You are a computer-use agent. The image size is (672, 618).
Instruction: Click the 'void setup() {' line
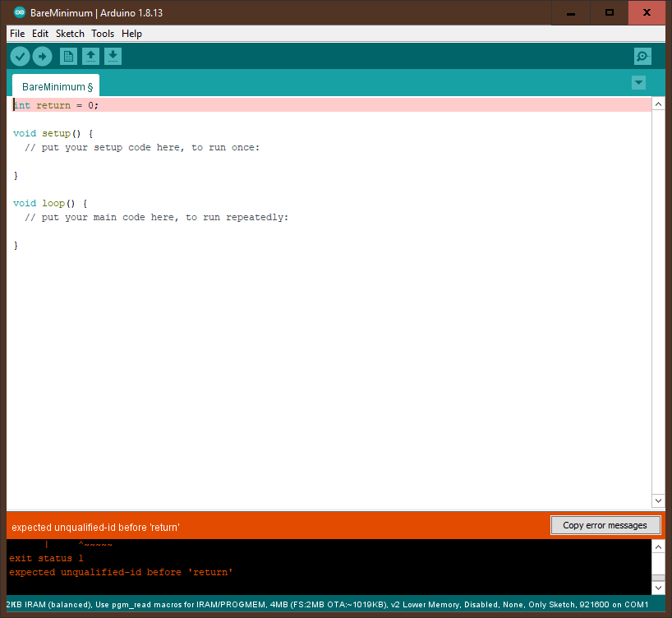coord(53,133)
